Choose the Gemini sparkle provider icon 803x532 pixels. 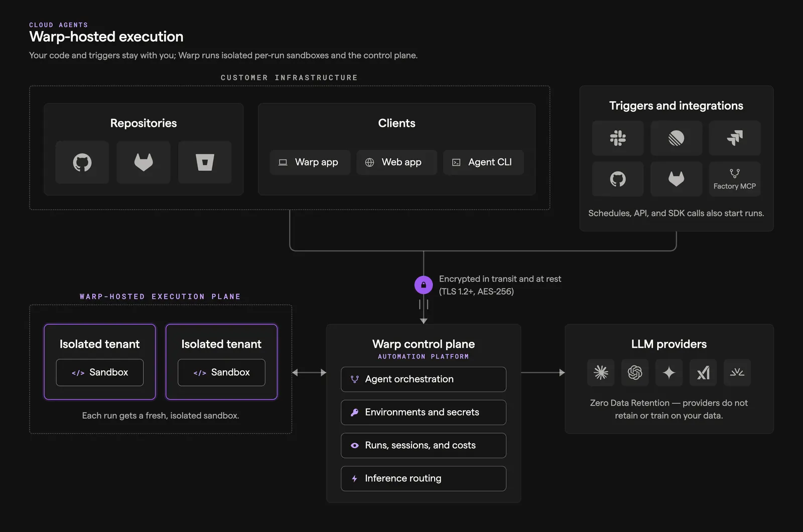tap(669, 372)
